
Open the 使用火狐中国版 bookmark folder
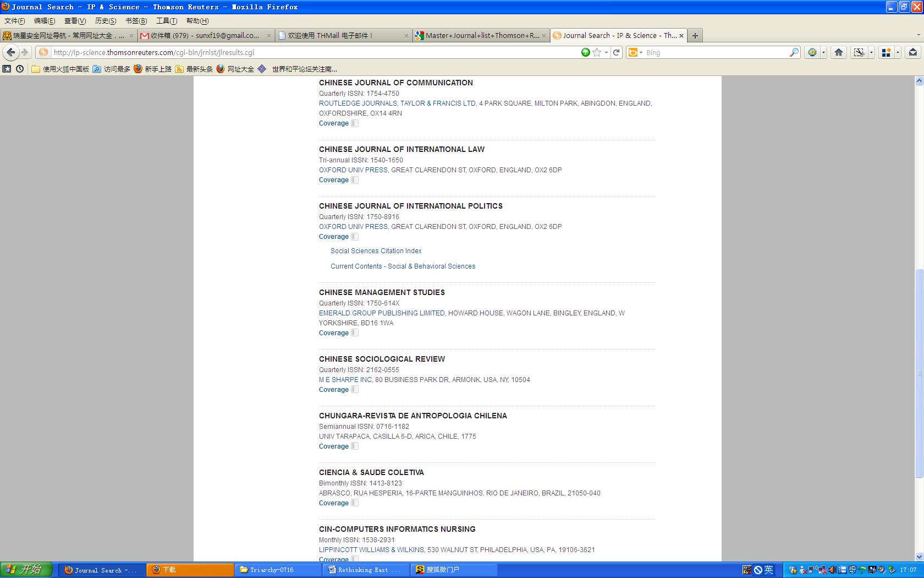61,69
